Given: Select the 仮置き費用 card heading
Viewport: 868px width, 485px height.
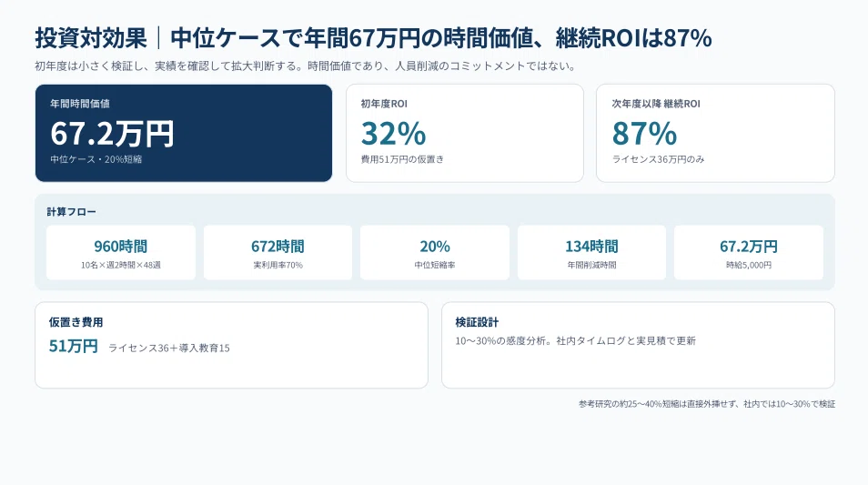Looking at the screenshot, I should [x=76, y=322].
